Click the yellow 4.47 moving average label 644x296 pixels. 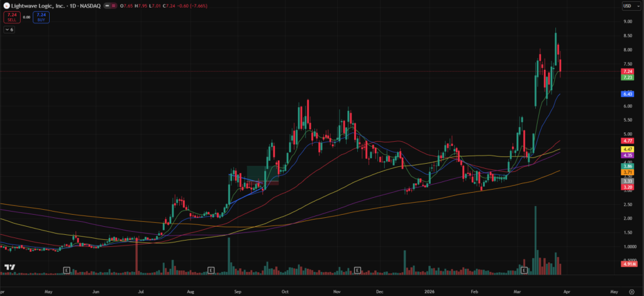click(627, 149)
